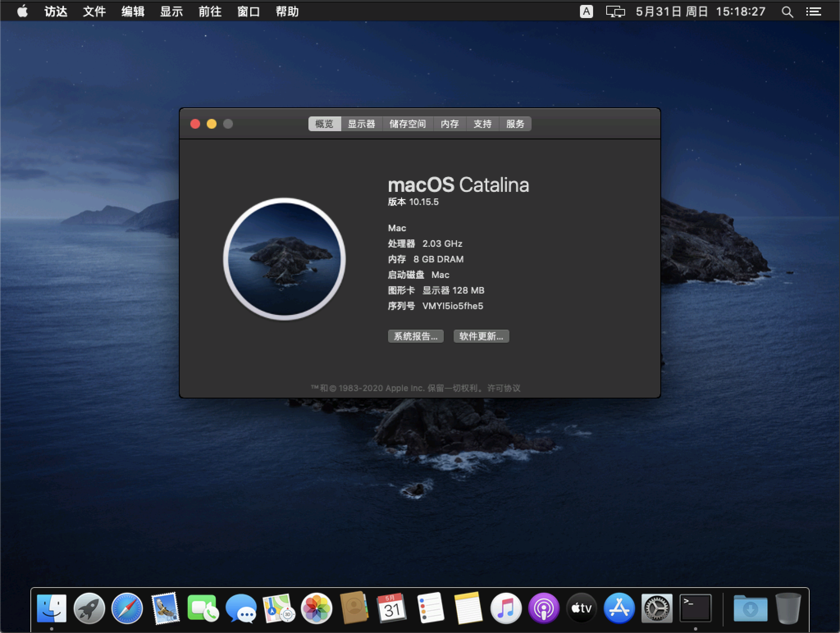Open the 前往 menu

pos(210,11)
